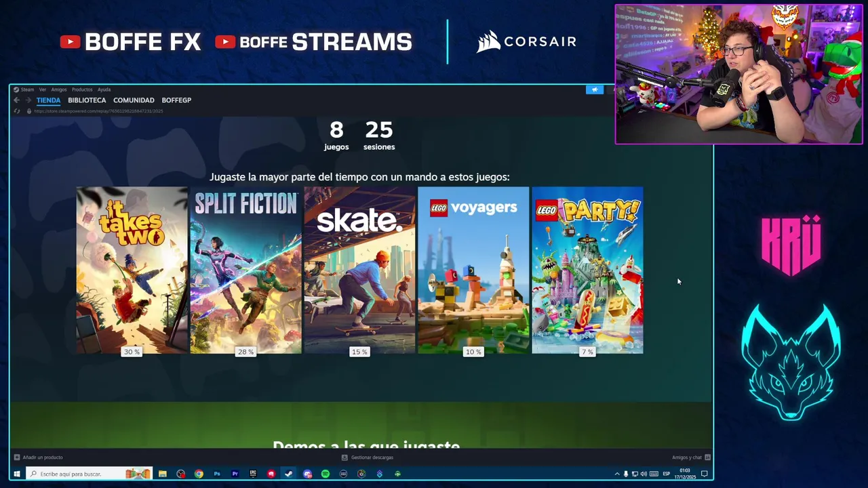Open OBS Studio from the taskbar
Screen dimensions: 868x488
181,474
